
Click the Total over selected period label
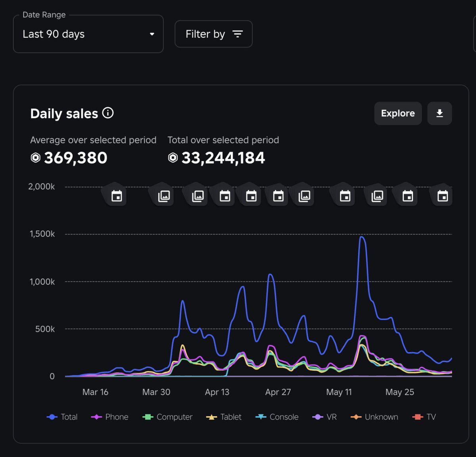(x=223, y=140)
